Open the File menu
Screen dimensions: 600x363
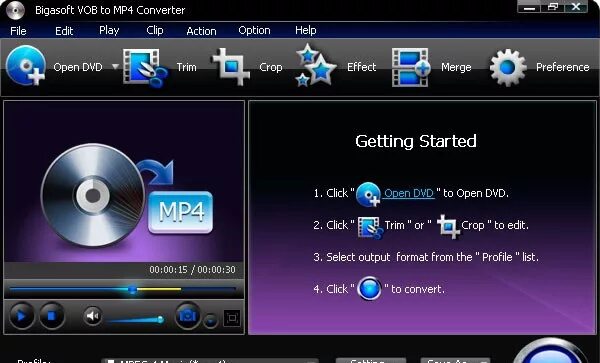(18, 31)
